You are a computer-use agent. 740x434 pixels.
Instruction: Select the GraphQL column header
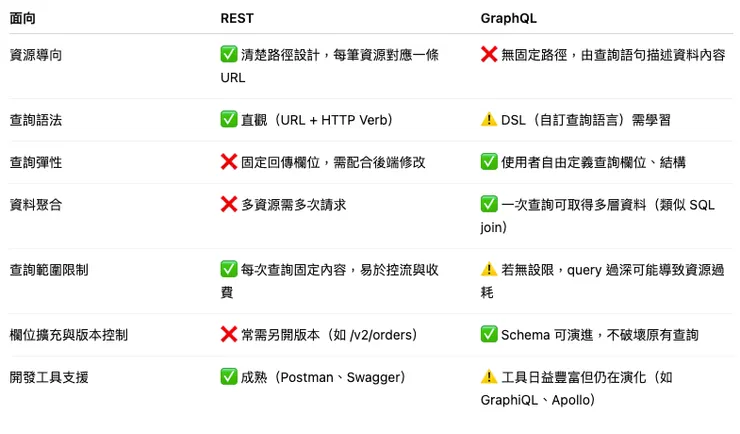509,19
